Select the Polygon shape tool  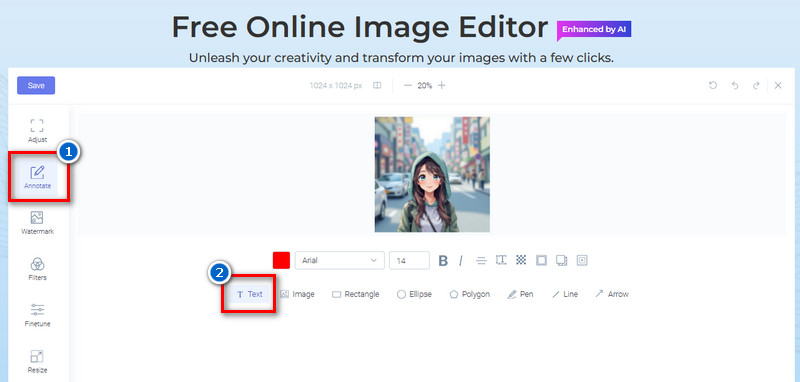click(469, 294)
